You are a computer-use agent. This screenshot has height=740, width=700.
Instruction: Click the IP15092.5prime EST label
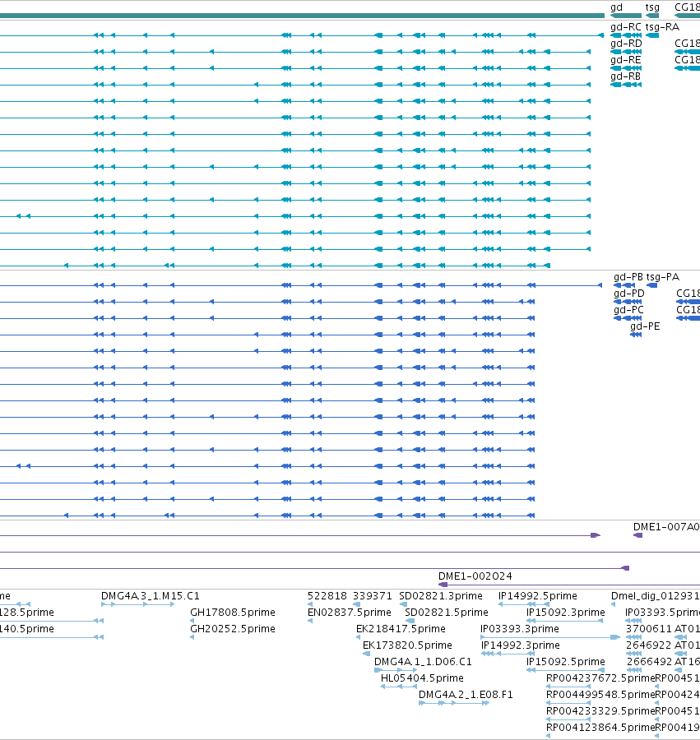(565, 662)
